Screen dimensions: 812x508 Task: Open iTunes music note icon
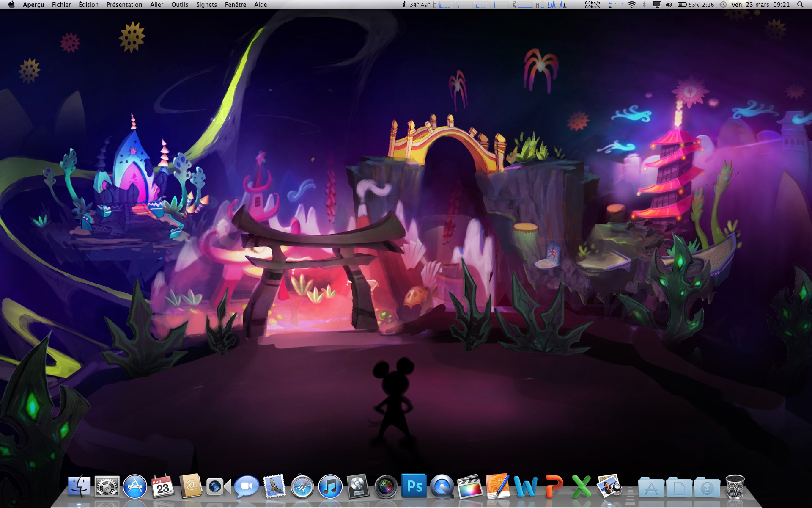pos(330,486)
